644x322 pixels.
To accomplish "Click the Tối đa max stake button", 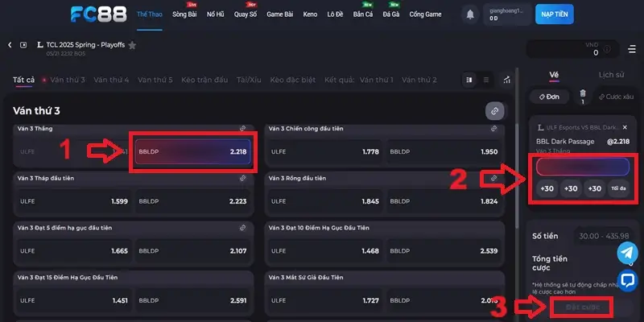I will click(618, 188).
